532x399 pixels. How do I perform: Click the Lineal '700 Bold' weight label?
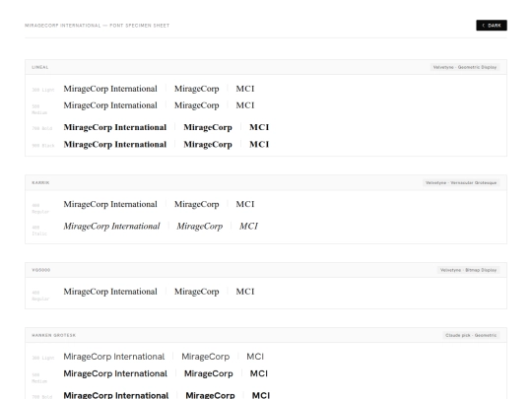[x=42, y=128]
